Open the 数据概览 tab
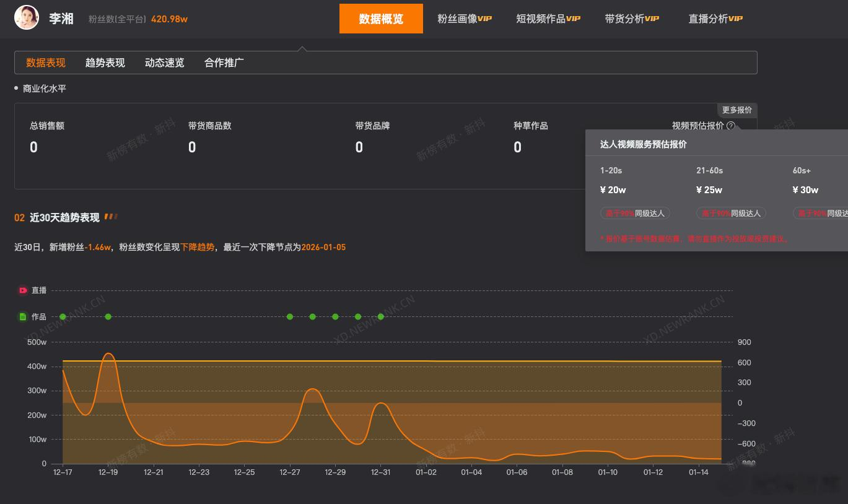 (x=381, y=19)
